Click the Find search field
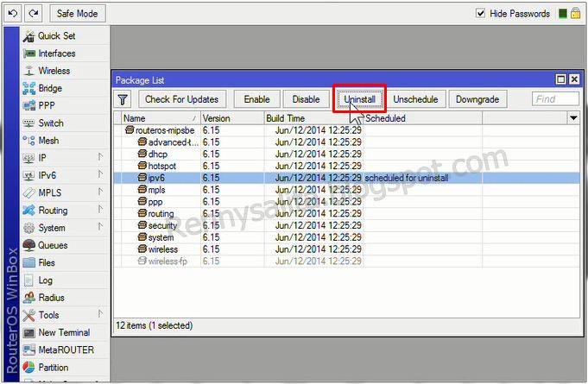Image resolution: width=588 pixels, height=384 pixels. (555, 99)
